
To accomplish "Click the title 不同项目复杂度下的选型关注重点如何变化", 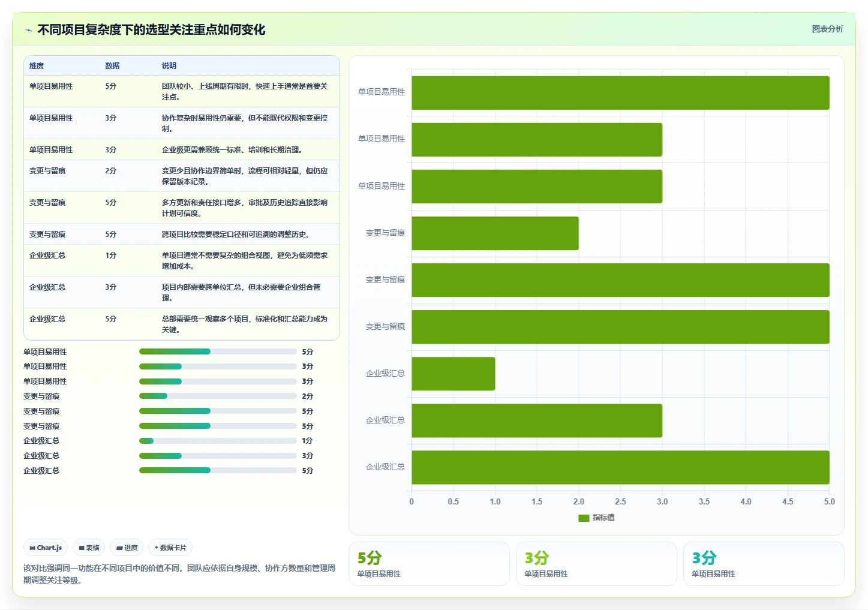I will (x=151, y=29).
